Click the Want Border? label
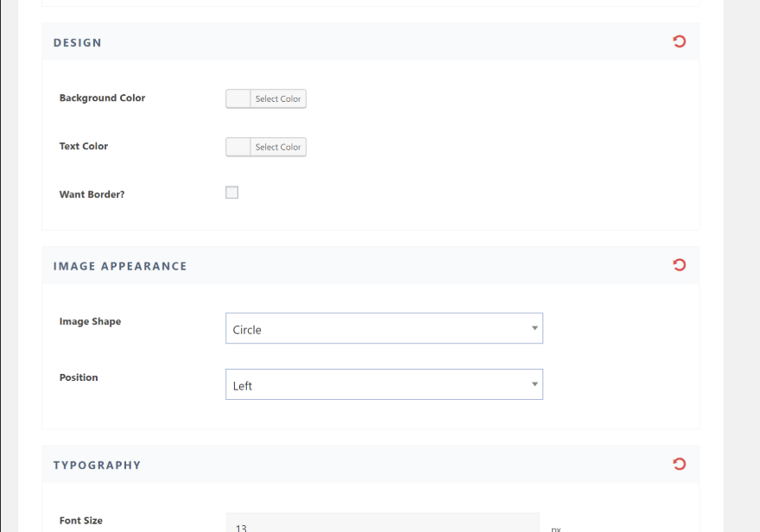The height and width of the screenshot is (532, 760). tap(92, 194)
